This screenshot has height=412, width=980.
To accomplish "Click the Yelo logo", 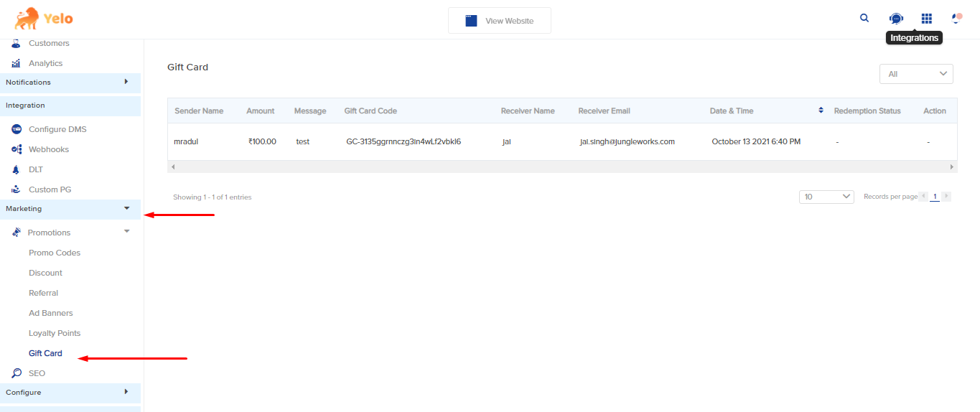I will [44, 19].
